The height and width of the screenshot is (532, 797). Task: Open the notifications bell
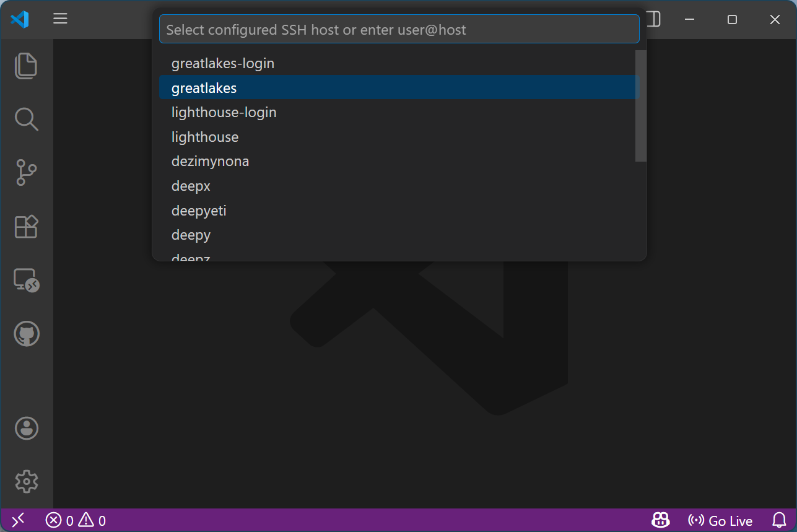pyautogui.click(x=779, y=520)
